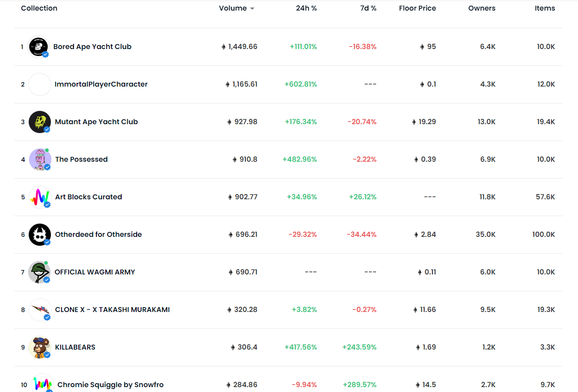The image size is (578, 392).
Task: Open the OFFICIAL WAGMI ARMY link
Action: pyautogui.click(x=95, y=272)
